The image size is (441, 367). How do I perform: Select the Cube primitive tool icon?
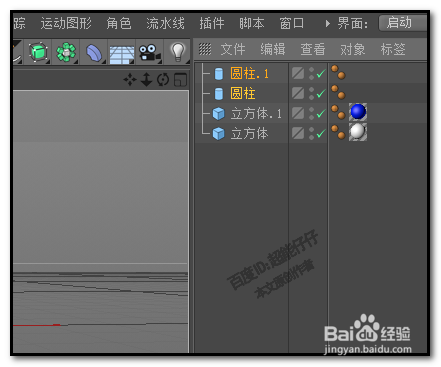pyautogui.click(x=38, y=52)
